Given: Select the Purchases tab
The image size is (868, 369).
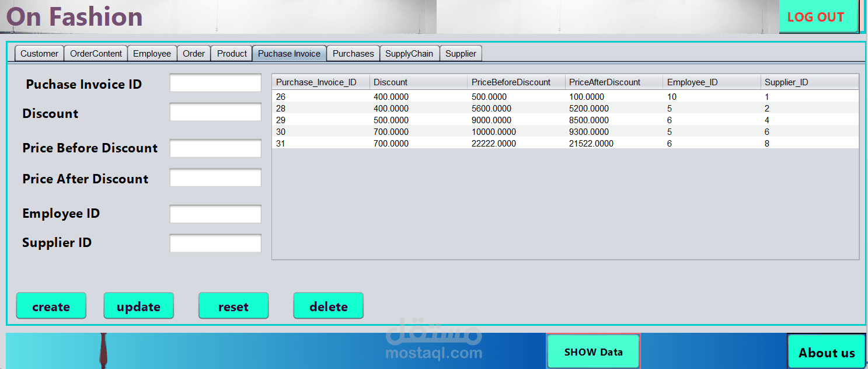Looking at the screenshot, I should coord(353,53).
